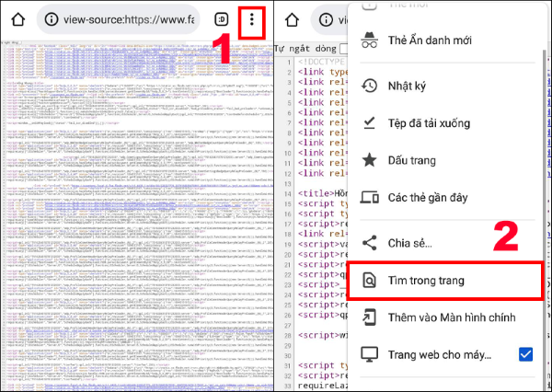Open the tab switcher button
The width and height of the screenshot is (552, 392).
pos(221,19)
